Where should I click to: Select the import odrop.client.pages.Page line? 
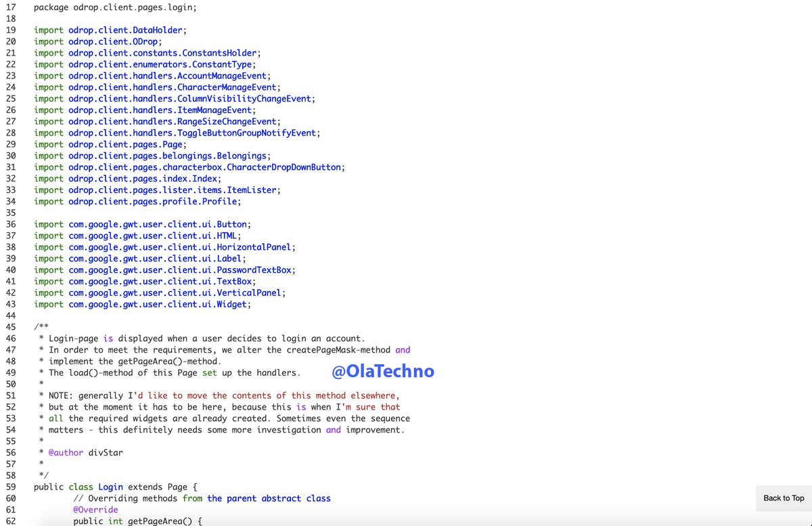coord(111,145)
